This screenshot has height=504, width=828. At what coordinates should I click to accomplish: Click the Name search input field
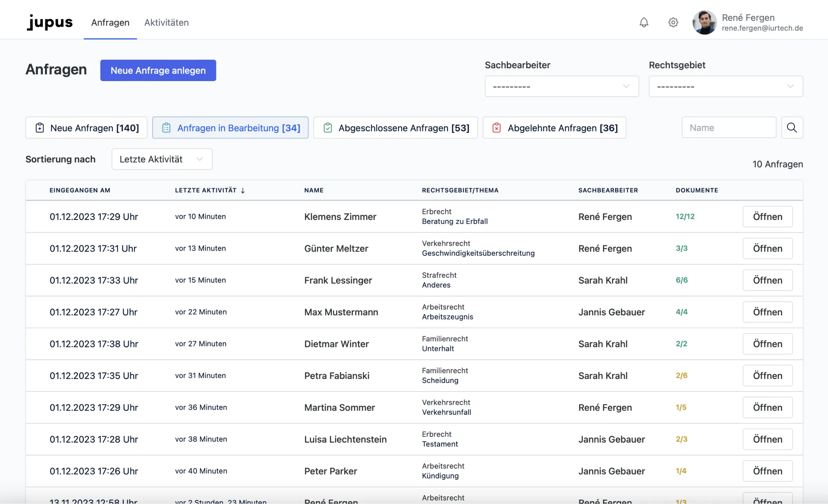click(728, 128)
